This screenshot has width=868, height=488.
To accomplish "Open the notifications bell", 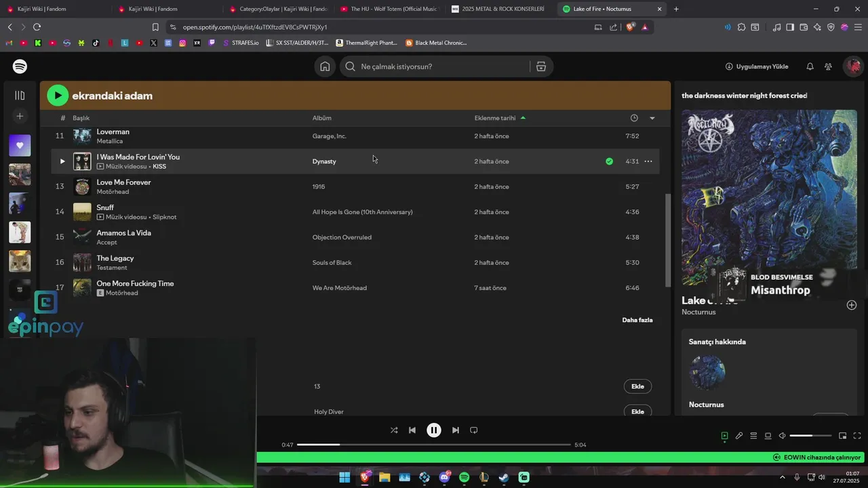I will pyautogui.click(x=810, y=66).
